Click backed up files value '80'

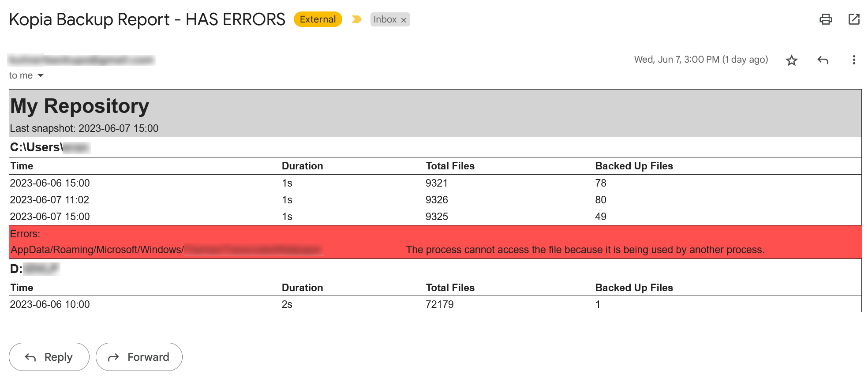tap(601, 200)
